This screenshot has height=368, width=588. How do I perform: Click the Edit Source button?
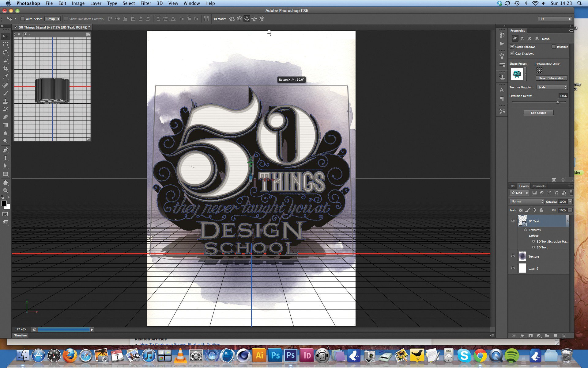(x=538, y=112)
